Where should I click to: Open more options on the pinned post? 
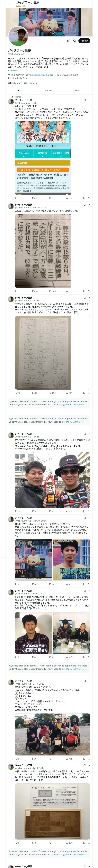click(x=89, y=100)
